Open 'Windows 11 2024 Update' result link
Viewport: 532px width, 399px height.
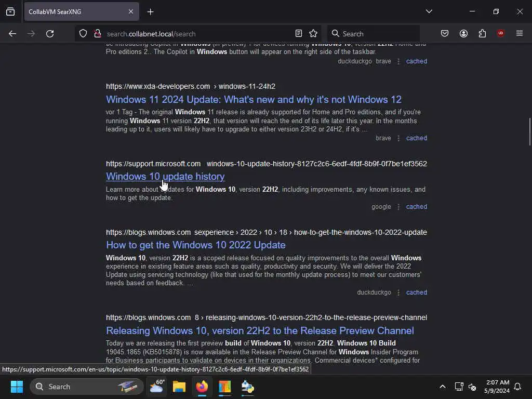click(x=254, y=99)
